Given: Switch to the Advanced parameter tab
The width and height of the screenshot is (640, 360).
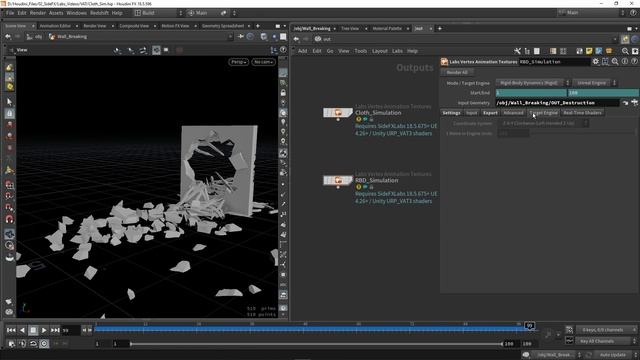Looking at the screenshot, I should click(x=513, y=113).
